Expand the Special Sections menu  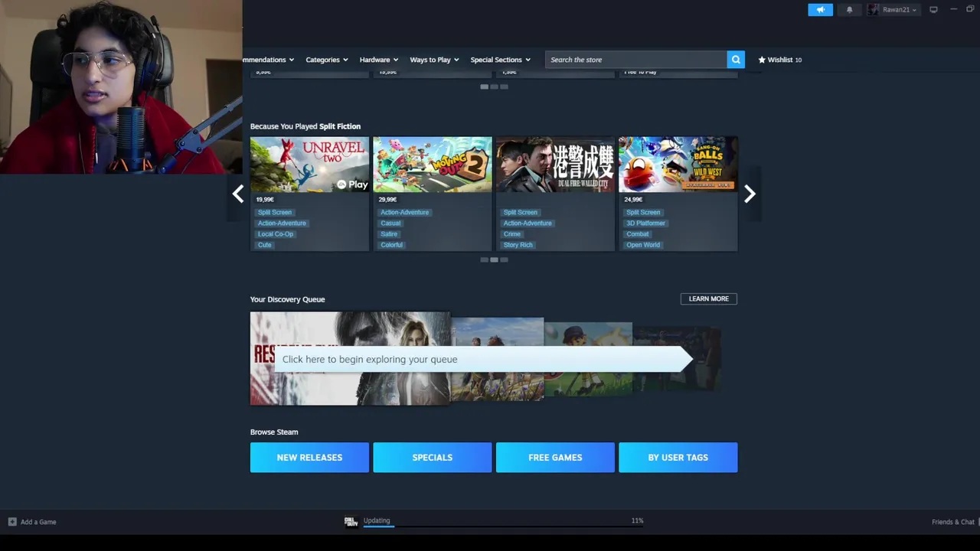coord(501,60)
